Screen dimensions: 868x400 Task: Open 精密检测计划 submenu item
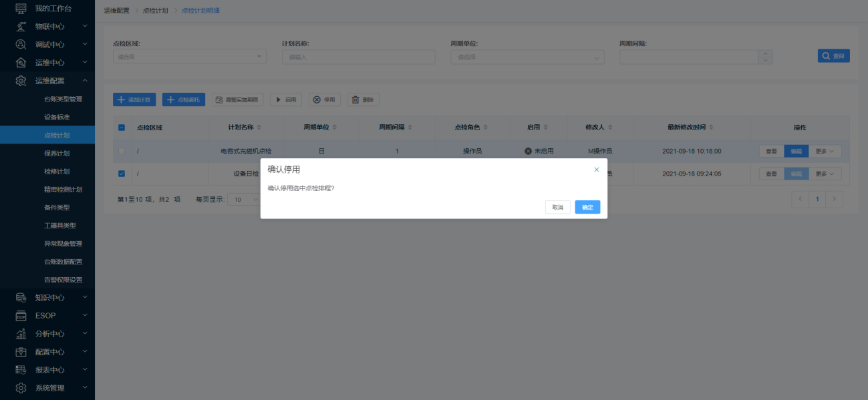(x=63, y=189)
